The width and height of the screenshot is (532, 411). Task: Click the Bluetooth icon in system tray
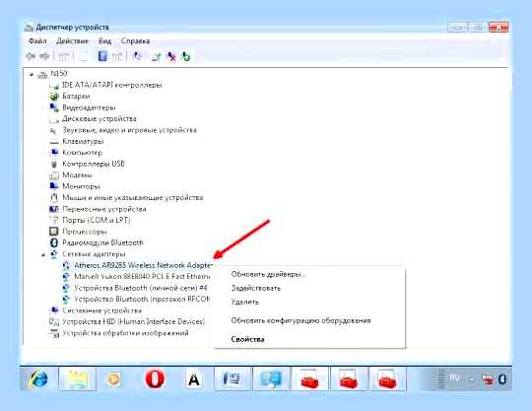click(x=502, y=379)
